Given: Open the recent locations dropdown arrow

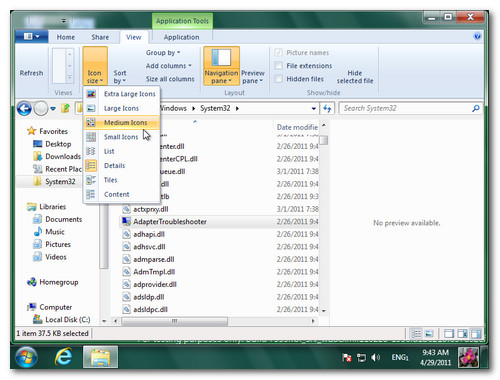Looking at the screenshot, I should (53, 108).
